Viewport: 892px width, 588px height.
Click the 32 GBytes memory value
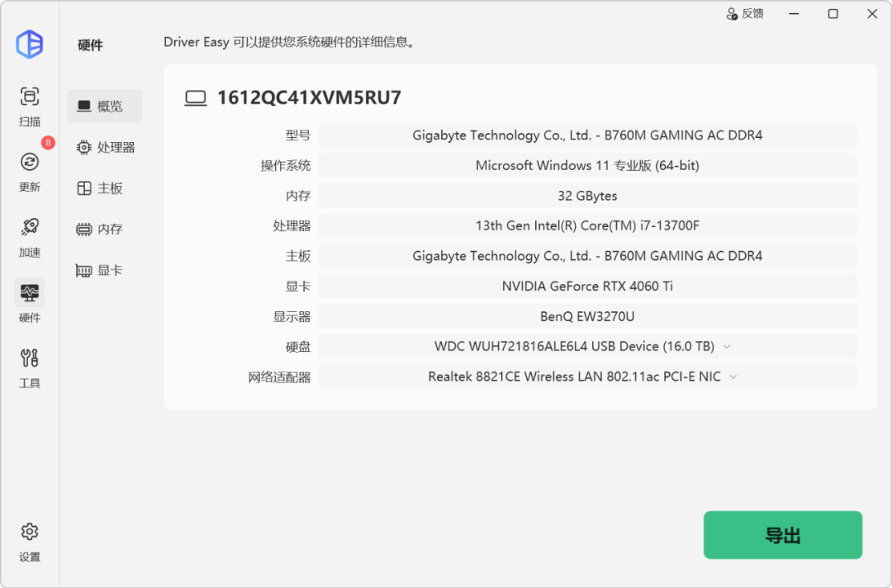point(588,196)
